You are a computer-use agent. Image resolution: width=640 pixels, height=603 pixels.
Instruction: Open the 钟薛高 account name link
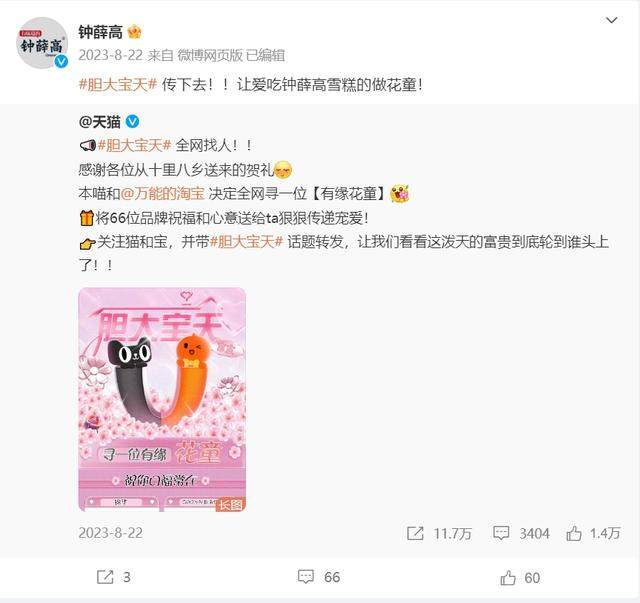[100, 32]
